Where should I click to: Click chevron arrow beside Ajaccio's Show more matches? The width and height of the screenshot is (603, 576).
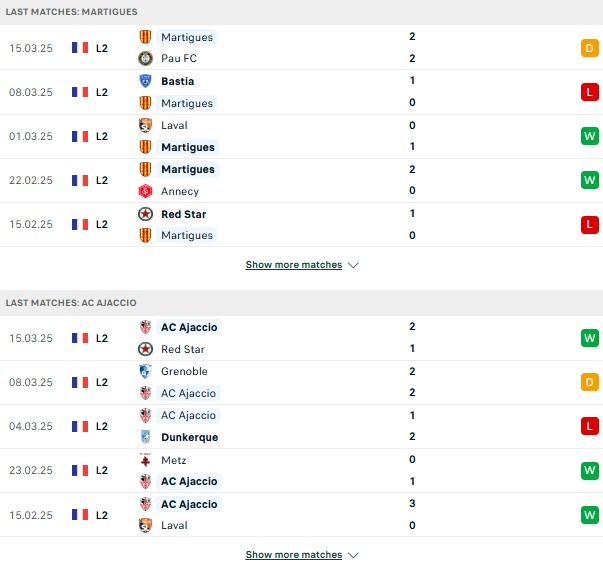coord(353,555)
